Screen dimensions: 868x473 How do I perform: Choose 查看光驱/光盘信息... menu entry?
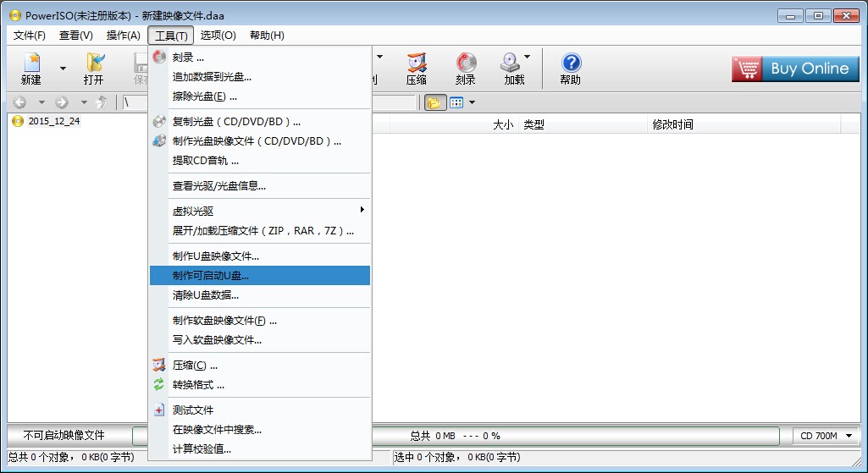pyautogui.click(x=260, y=186)
